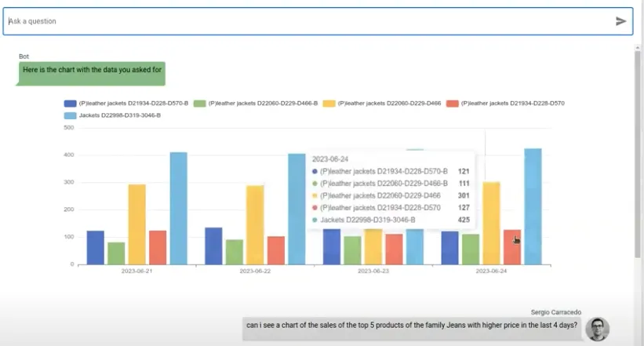
Task: Toggle the red D21934-D228-D570 legend series
Action: coord(453,104)
